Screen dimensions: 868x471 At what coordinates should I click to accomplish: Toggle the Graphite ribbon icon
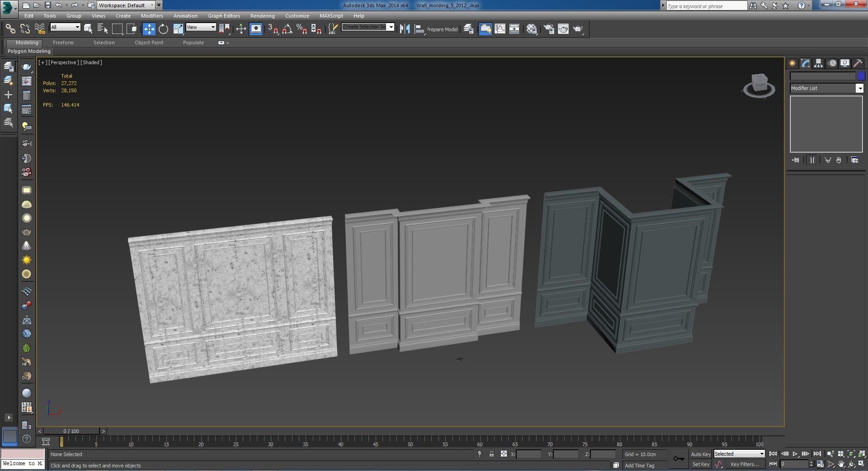(486, 29)
